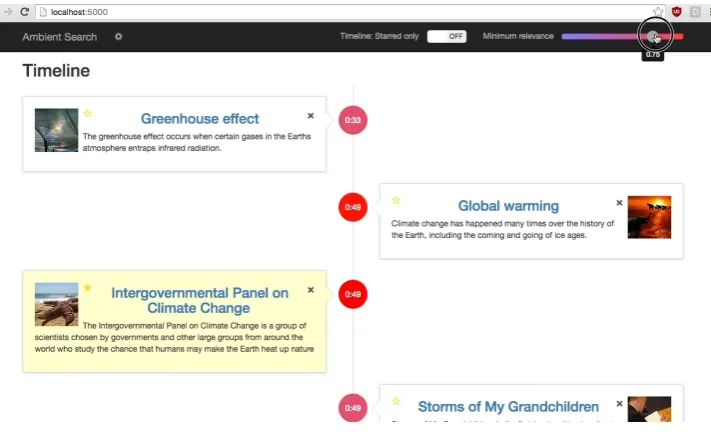This screenshot has width=711, height=432.
Task: Click the starfish thumbnail on the IPCC card
Action: [57, 304]
